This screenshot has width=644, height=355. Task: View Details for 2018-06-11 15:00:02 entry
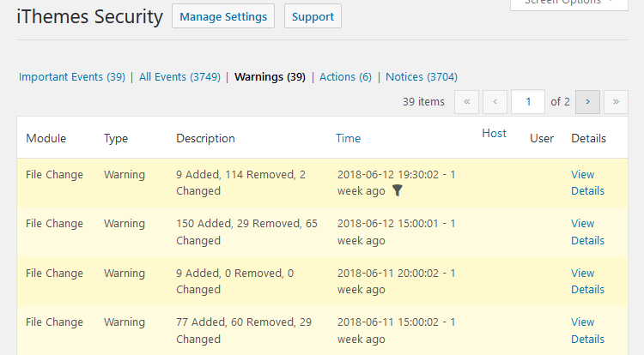(x=587, y=331)
